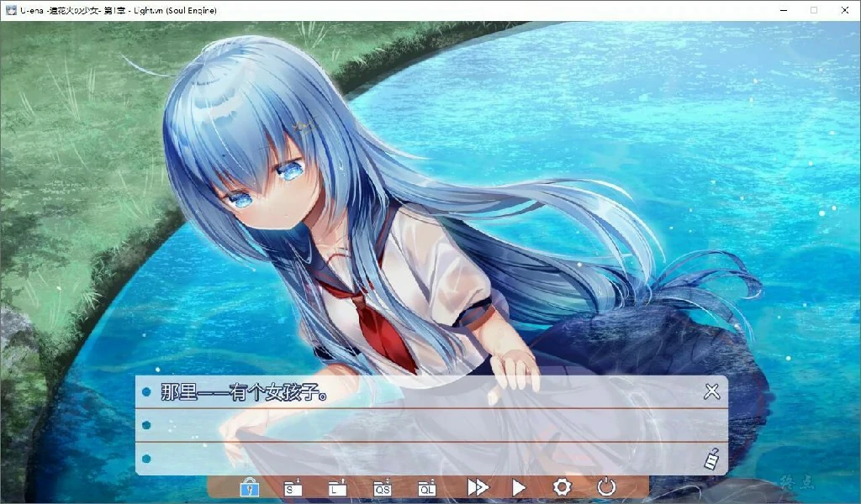The width and height of the screenshot is (861, 504).
Task: Enable skip mode with the fast-forward icon
Action: 478,487
